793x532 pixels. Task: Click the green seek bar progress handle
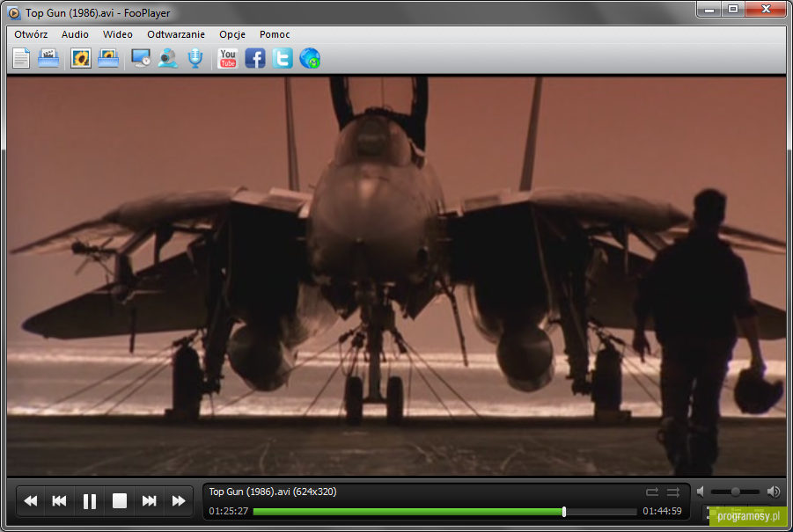pyautogui.click(x=564, y=511)
